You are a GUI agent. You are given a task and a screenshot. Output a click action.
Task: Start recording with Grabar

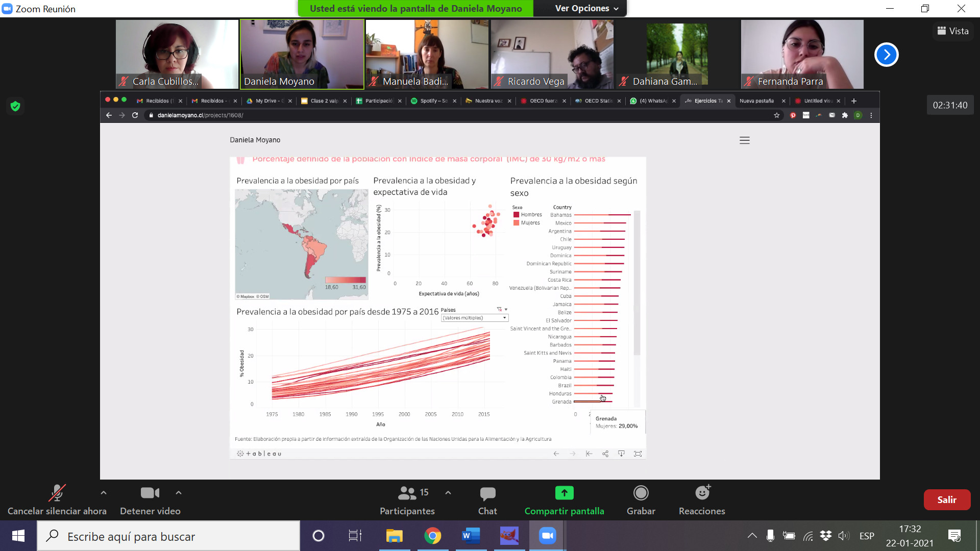[641, 499]
